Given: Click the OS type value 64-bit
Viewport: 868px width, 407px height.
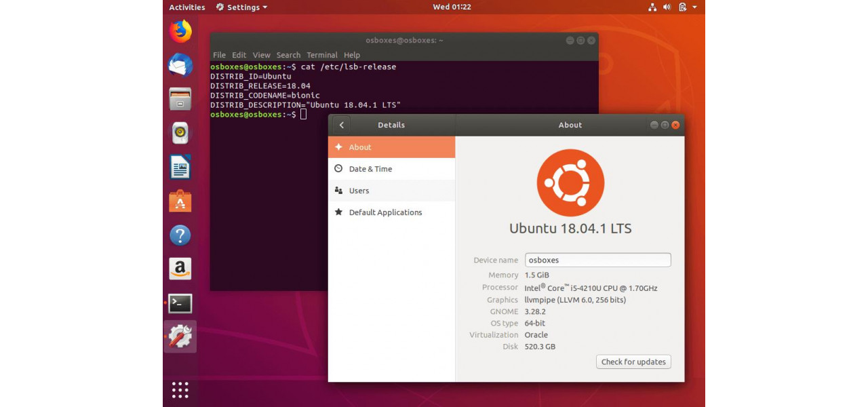Looking at the screenshot, I should pos(535,324).
